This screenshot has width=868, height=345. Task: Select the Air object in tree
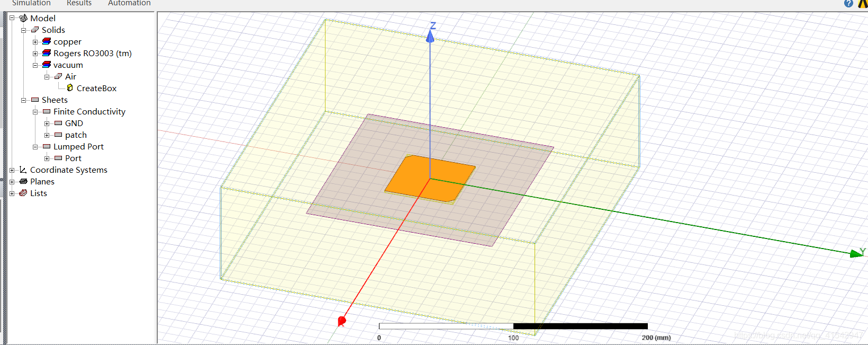70,76
